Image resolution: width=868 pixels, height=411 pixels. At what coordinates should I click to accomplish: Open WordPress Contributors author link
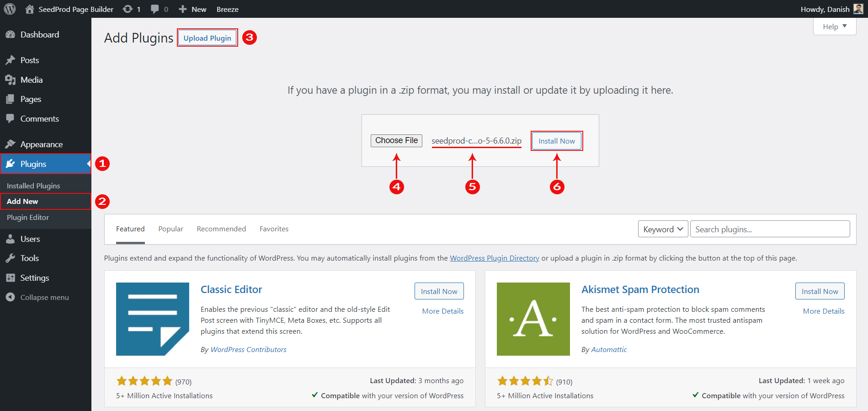[249, 350]
